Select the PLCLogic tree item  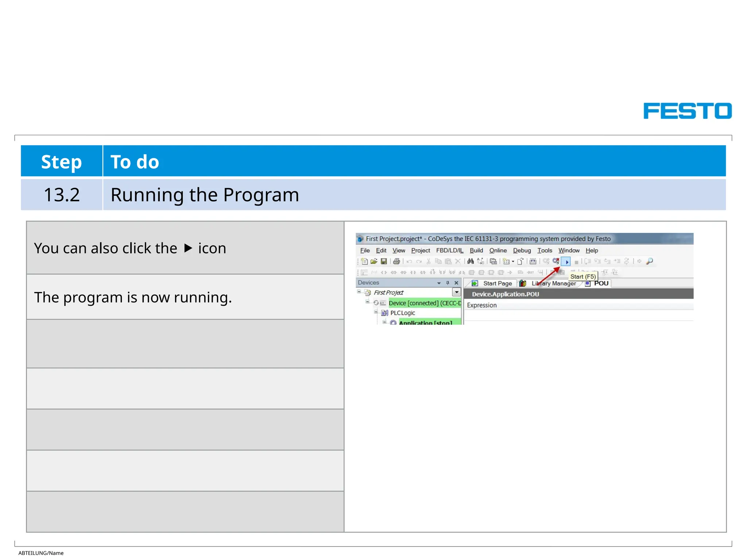click(403, 313)
